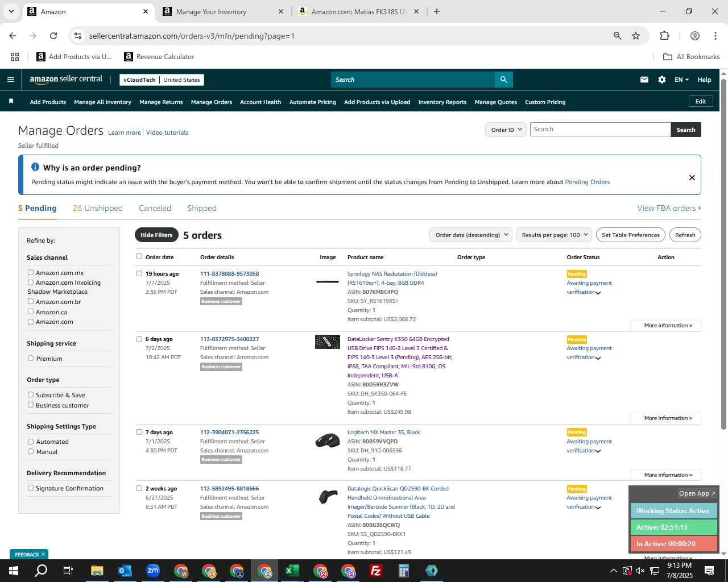Check Business customer order type
The image size is (728, 582).
click(x=31, y=405)
